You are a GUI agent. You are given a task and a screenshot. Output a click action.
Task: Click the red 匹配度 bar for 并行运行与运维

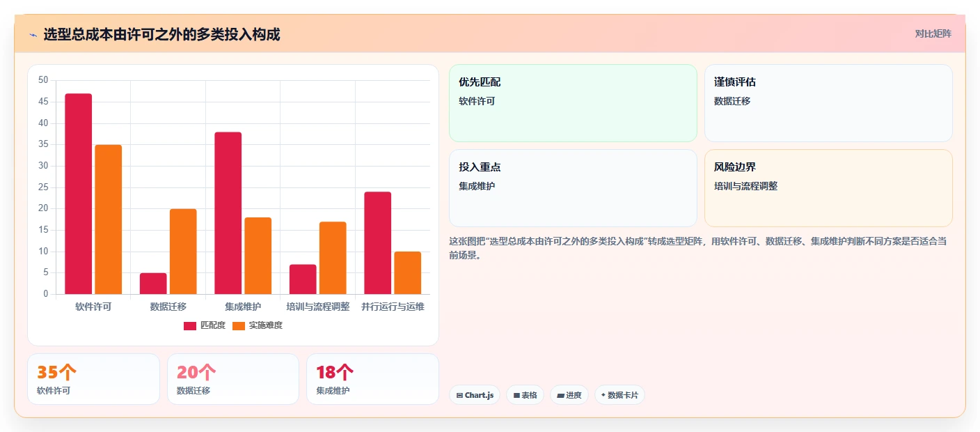tap(378, 243)
